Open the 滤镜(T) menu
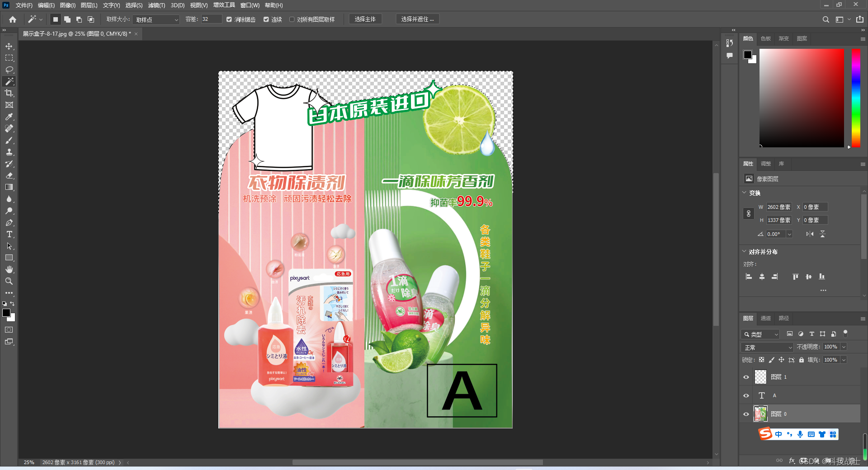 point(157,5)
